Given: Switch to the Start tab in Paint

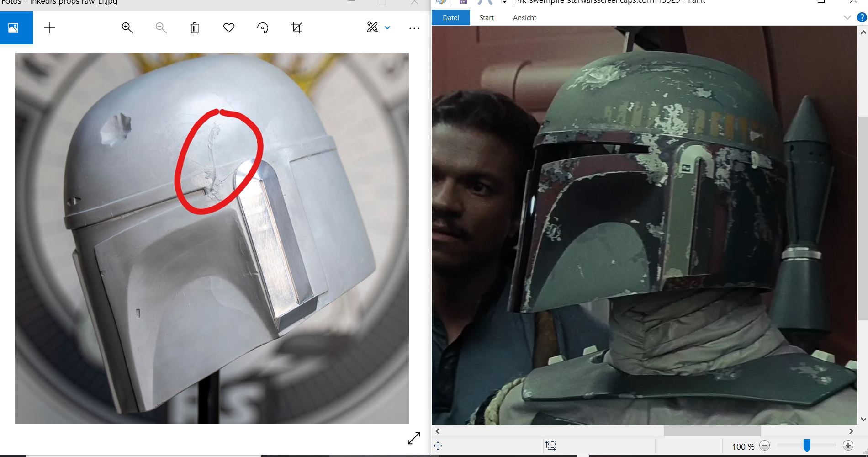Looking at the screenshot, I should click(x=486, y=17).
